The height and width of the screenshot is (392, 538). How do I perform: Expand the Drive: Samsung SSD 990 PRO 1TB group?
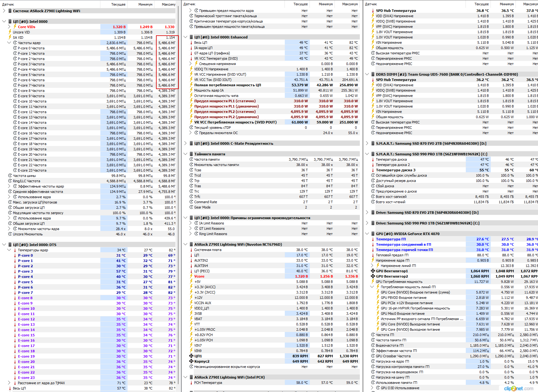(367, 223)
